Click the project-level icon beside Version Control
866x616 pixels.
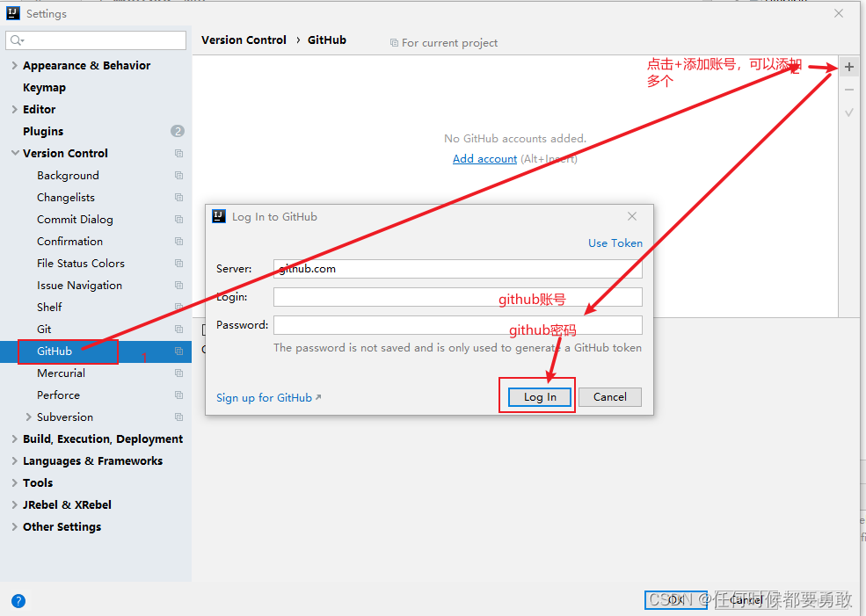click(179, 154)
